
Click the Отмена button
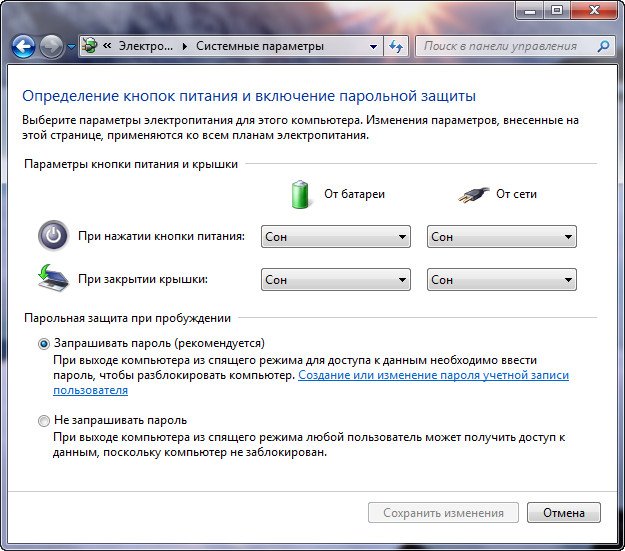click(x=564, y=513)
